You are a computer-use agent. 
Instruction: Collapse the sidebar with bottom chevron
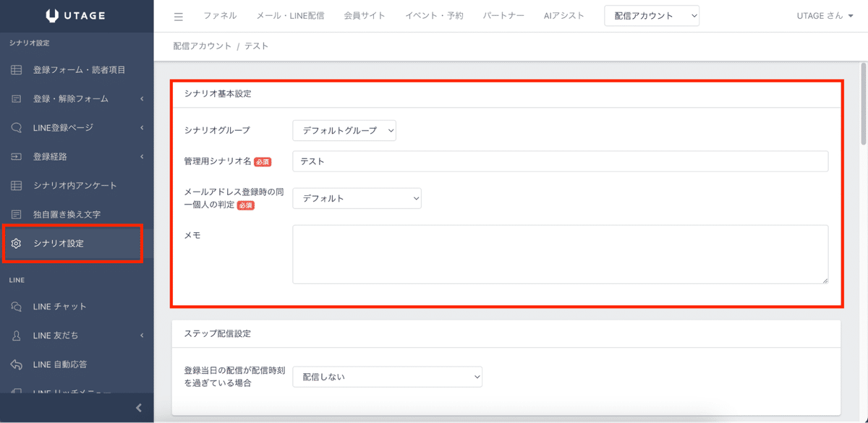pos(139,408)
